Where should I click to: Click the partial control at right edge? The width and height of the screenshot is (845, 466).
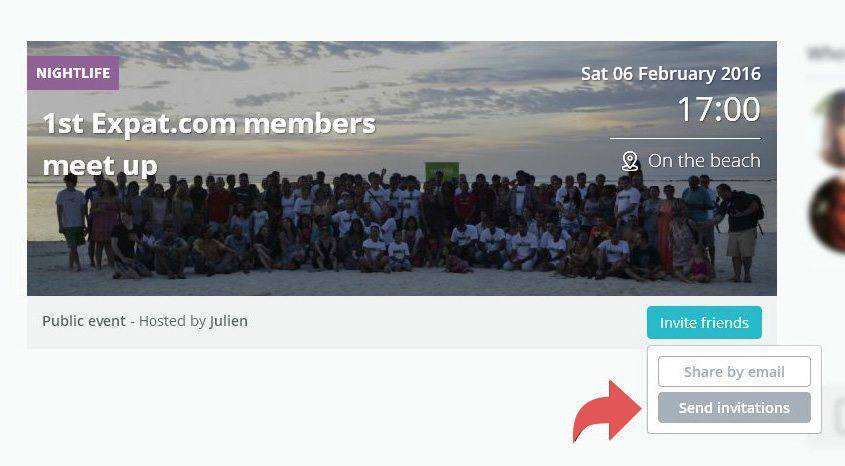(x=840, y=414)
